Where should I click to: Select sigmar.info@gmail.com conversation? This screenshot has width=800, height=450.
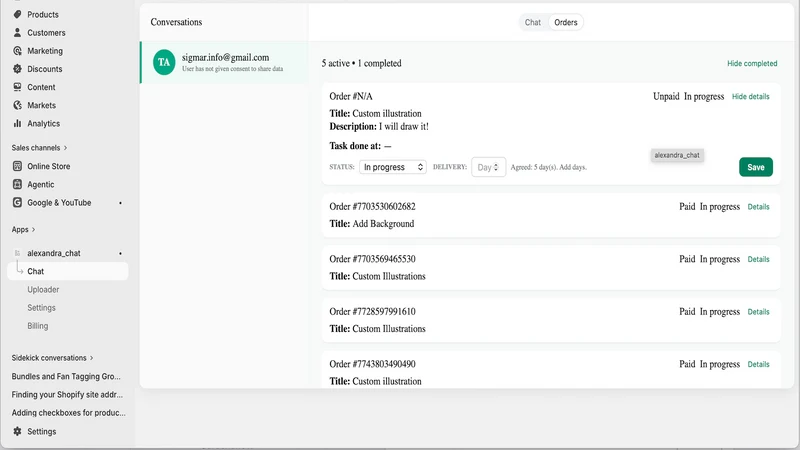pos(224,62)
